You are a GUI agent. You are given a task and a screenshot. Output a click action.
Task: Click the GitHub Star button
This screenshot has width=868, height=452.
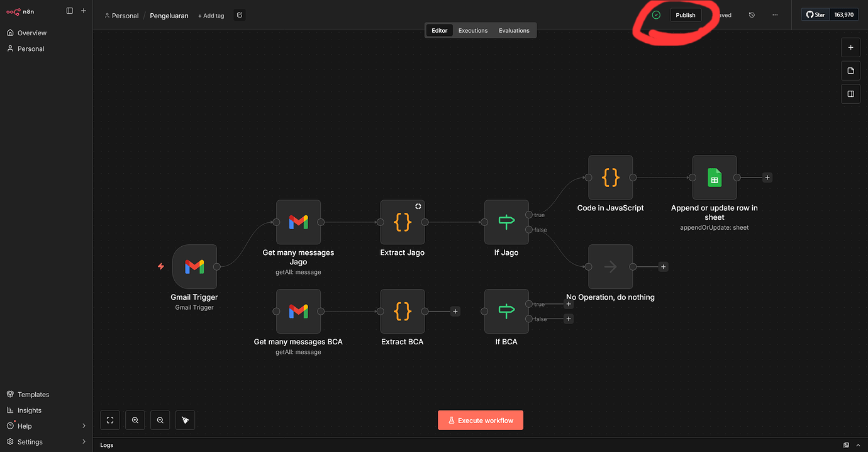tap(816, 14)
